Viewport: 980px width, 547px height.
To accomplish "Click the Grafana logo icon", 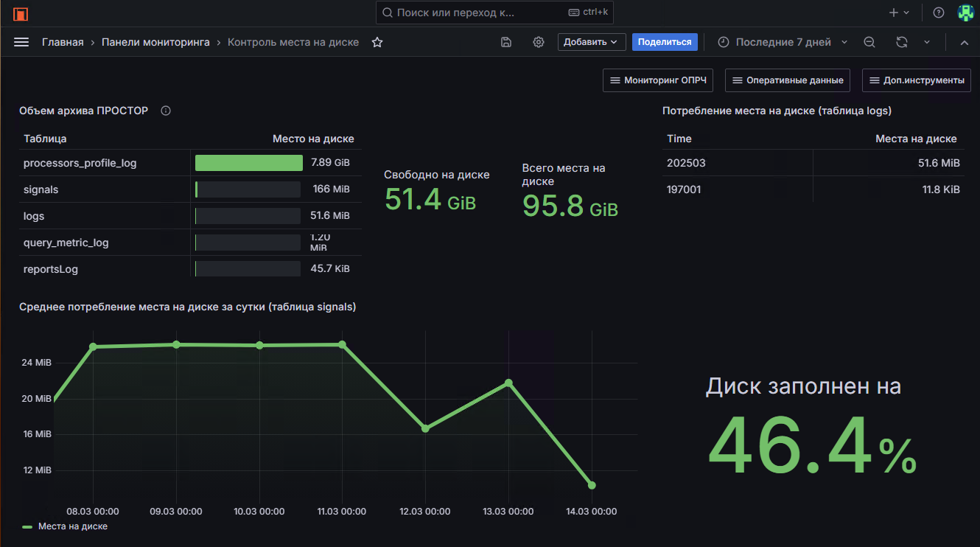I will click(x=21, y=13).
